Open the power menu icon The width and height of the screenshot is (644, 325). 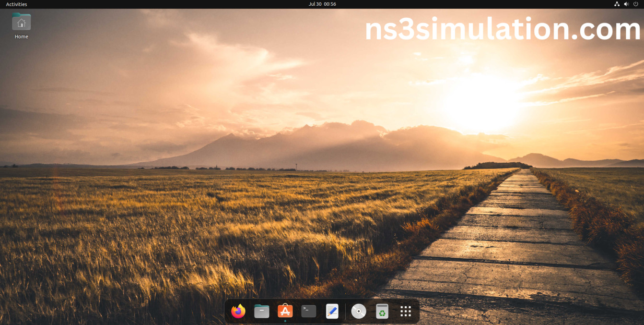pos(636,4)
